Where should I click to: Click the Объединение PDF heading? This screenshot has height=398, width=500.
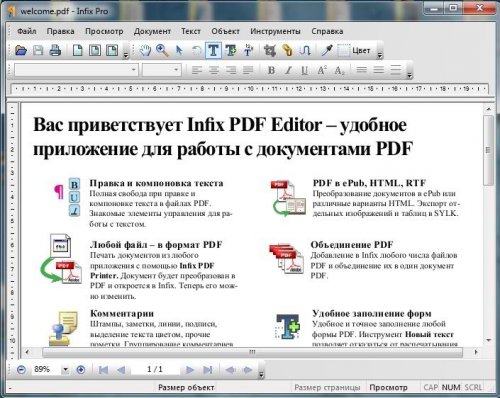(x=352, y=245)
